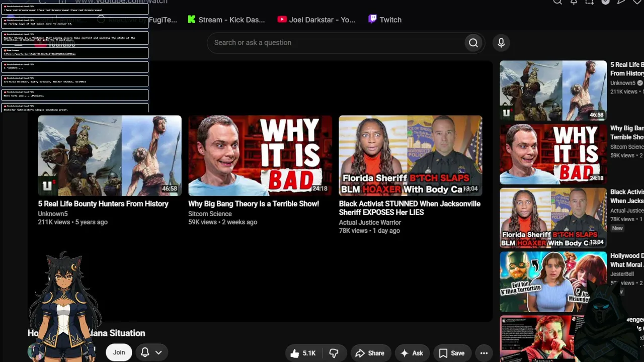The height and width of the screenshot is (362, 644).
Task: Play end-screen Big Bang Theory video thumbnail
Action: (260, 156)
